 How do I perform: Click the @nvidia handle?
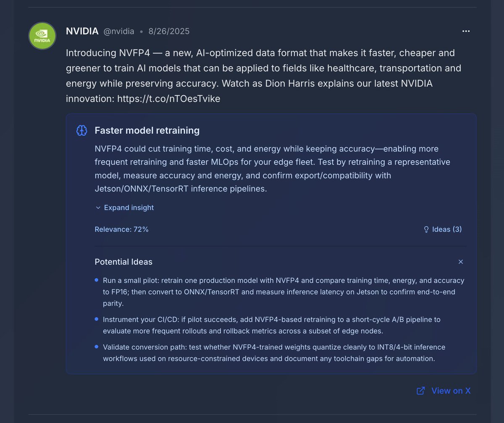click(119, 31)
